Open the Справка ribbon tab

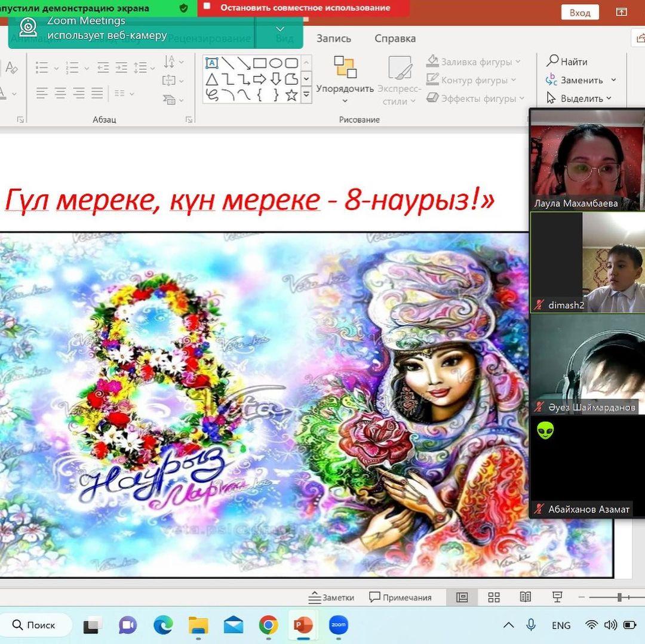pos(395,38)
